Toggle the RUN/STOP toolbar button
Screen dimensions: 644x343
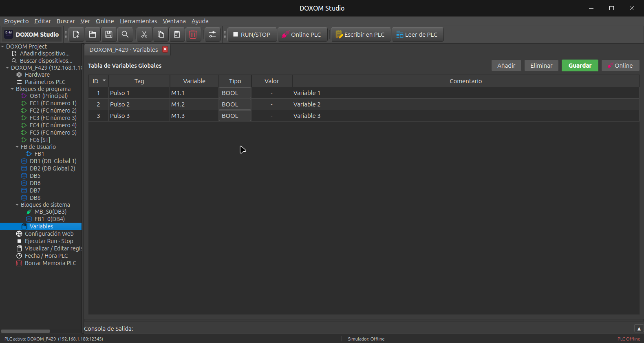[x=252, y=35]
